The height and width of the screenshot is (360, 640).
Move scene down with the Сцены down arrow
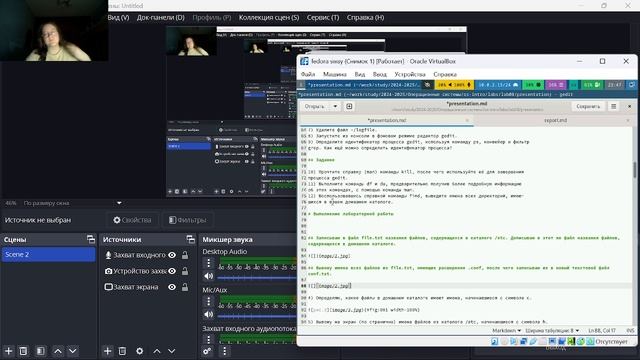73,351
